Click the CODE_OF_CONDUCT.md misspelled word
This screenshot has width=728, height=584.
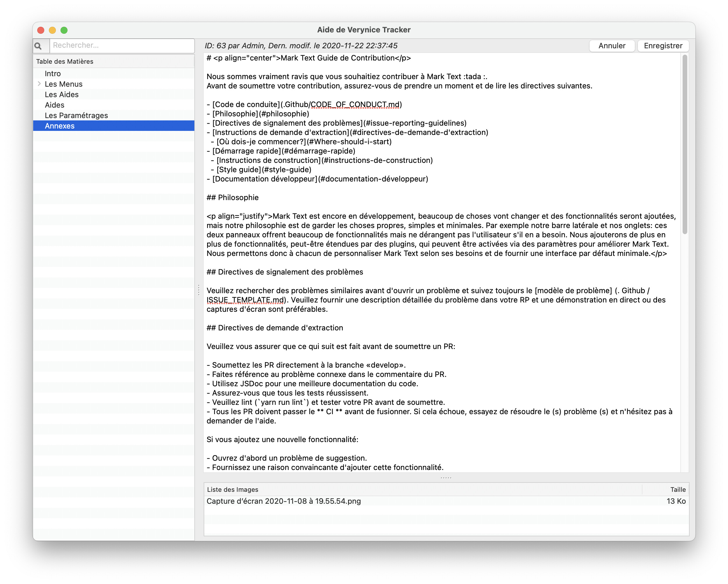pyautogui.click(x=355, y=105)
